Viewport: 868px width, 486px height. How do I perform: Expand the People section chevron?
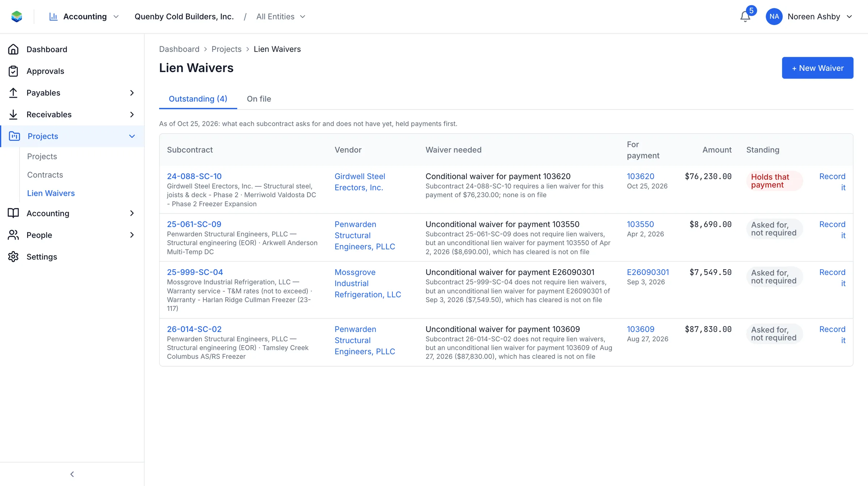pyautogui.click(x=132, y=235)
